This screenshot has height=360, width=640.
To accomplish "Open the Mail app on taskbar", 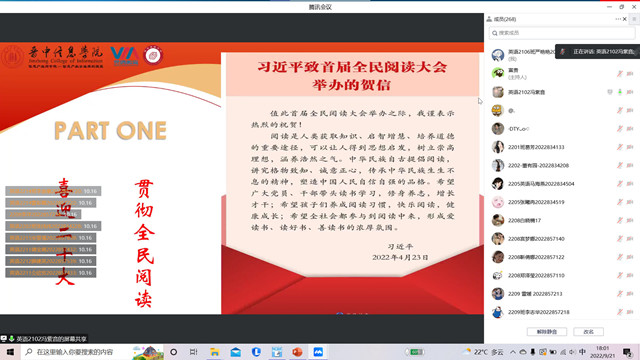I will [236, 352].
